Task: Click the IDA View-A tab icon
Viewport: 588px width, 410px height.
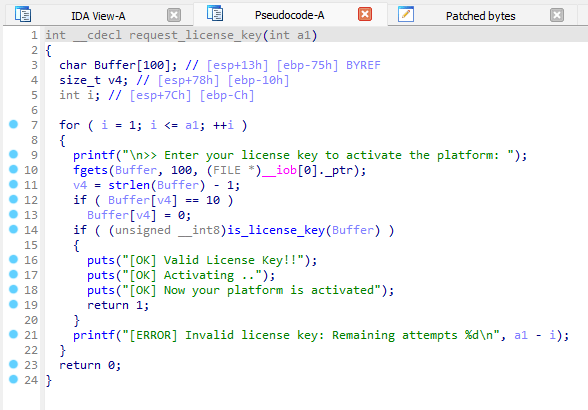Action: coord(23,14)
